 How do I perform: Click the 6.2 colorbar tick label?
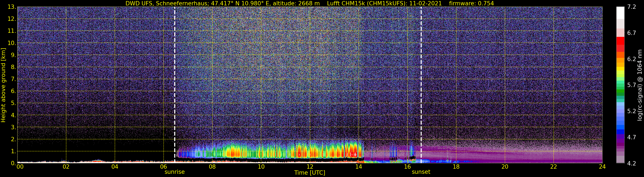click(632, 59)
